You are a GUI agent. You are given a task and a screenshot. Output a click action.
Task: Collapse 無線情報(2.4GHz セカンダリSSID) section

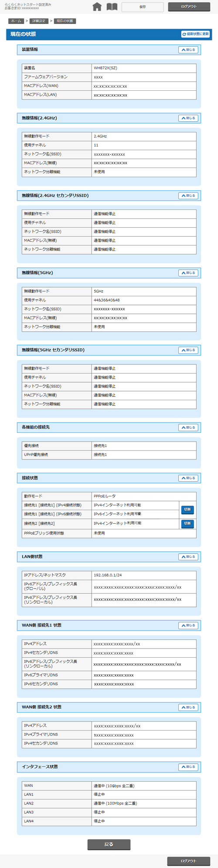189,196
